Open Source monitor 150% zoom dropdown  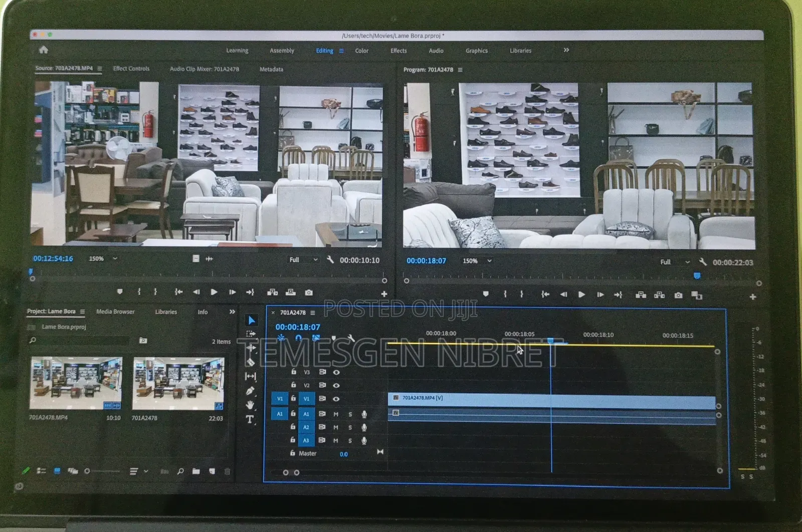[103, 259]
